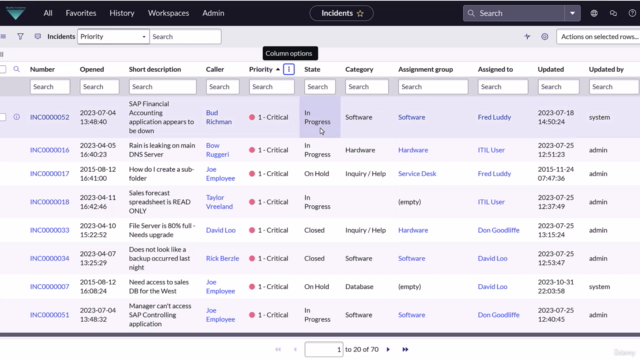640x360 pixels.
Task: Open incident INC0000007
Action: tap(49, 287)
